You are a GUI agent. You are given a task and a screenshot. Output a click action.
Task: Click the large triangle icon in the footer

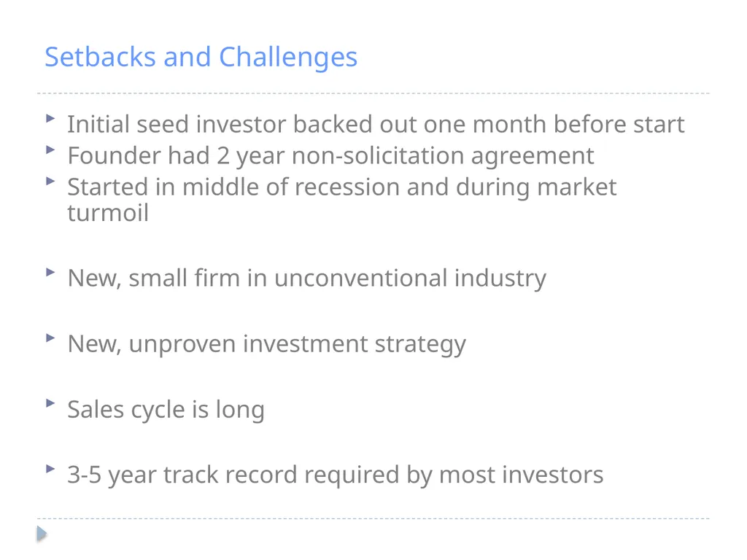42,533
